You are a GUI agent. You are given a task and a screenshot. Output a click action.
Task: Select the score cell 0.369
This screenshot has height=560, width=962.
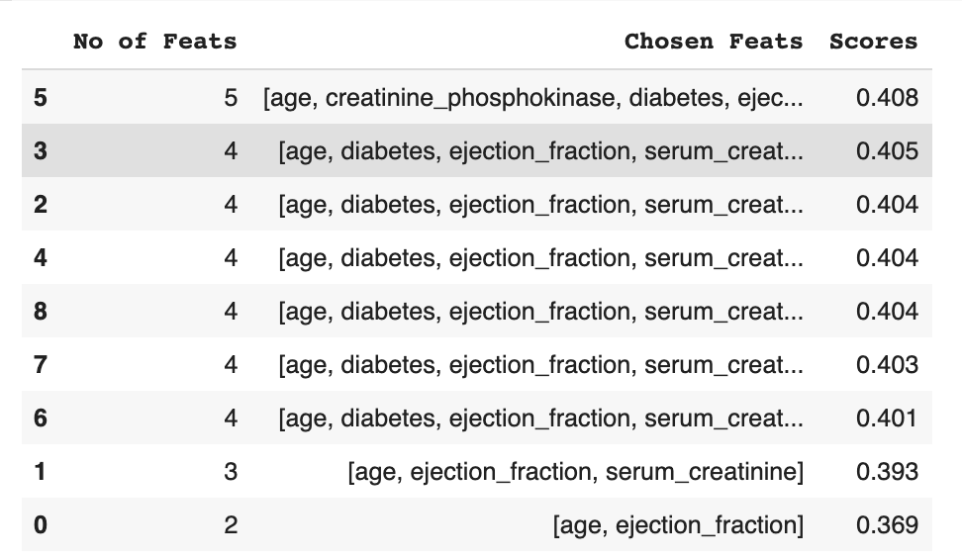tap(887, 524)
